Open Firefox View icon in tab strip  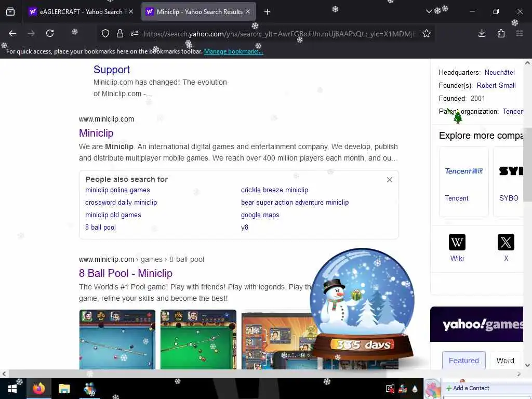click(10, 12)
